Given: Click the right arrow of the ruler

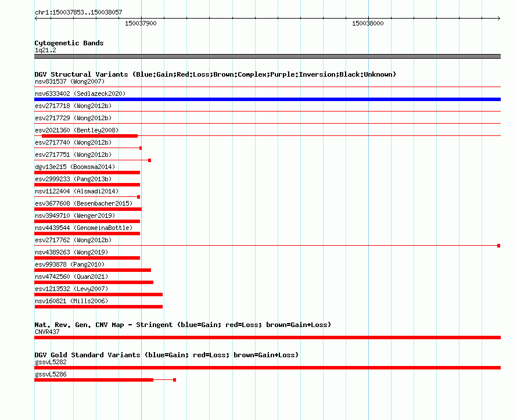Looking at the screenshot, I should [x=499, y=19].
